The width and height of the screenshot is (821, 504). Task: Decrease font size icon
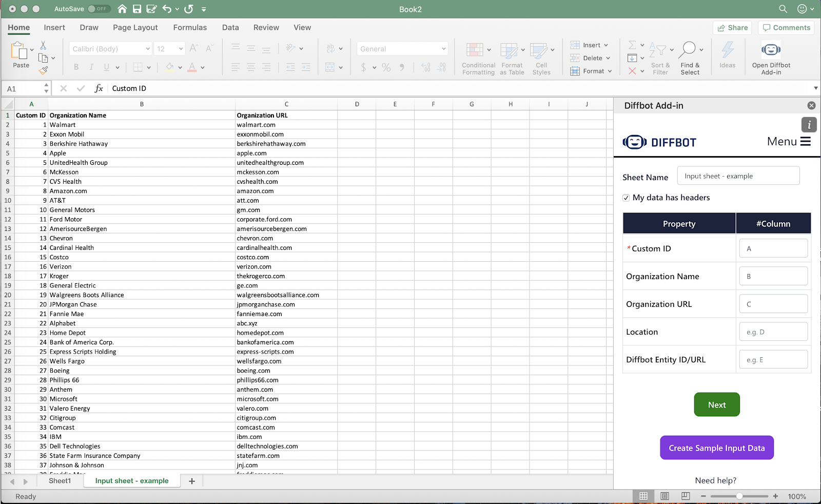point(209,48)
